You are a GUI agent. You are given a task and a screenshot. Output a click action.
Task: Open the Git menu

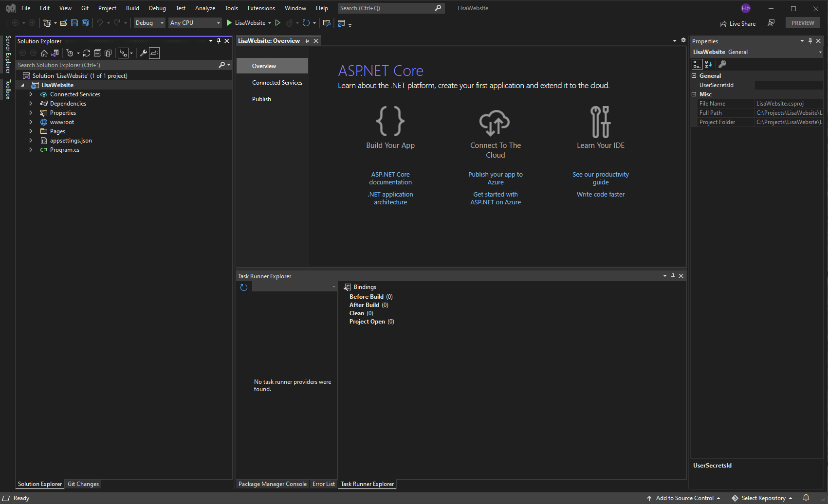[85, 8]
